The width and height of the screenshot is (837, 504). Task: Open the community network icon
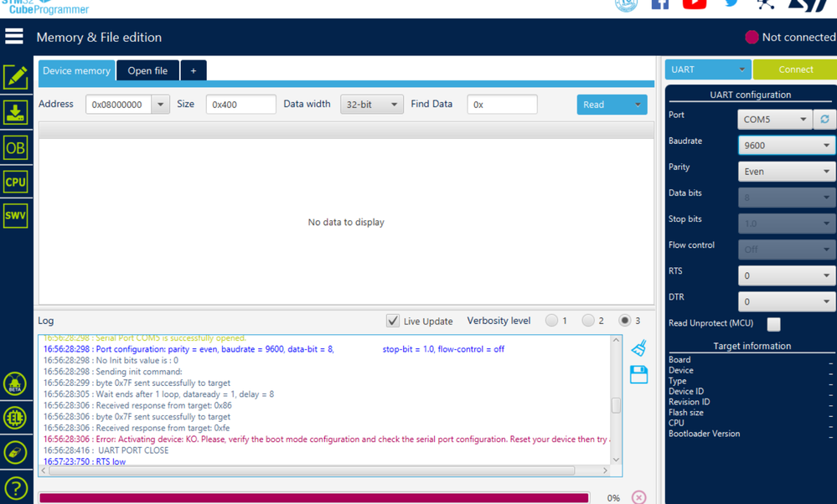766,4
